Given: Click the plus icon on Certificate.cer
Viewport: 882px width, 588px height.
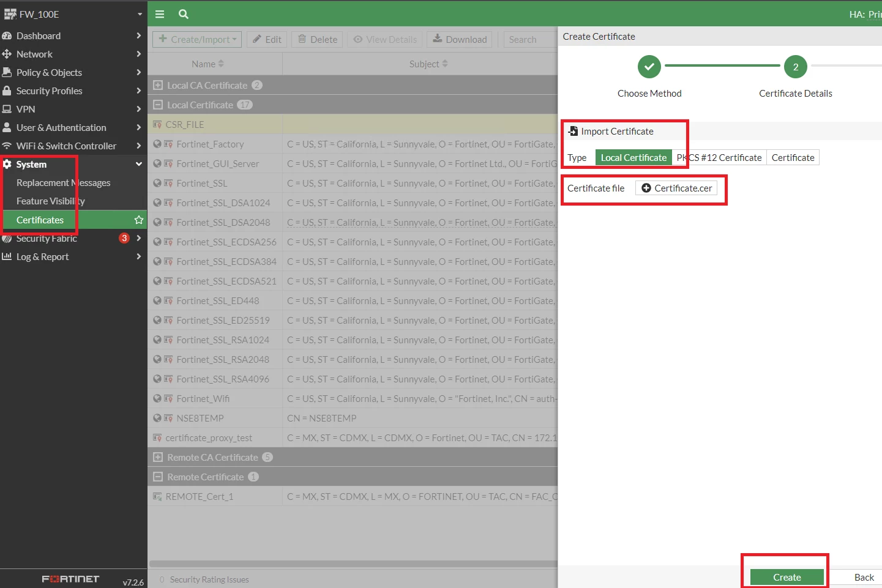Looking at the screenshot, I should tap(646, 188).
